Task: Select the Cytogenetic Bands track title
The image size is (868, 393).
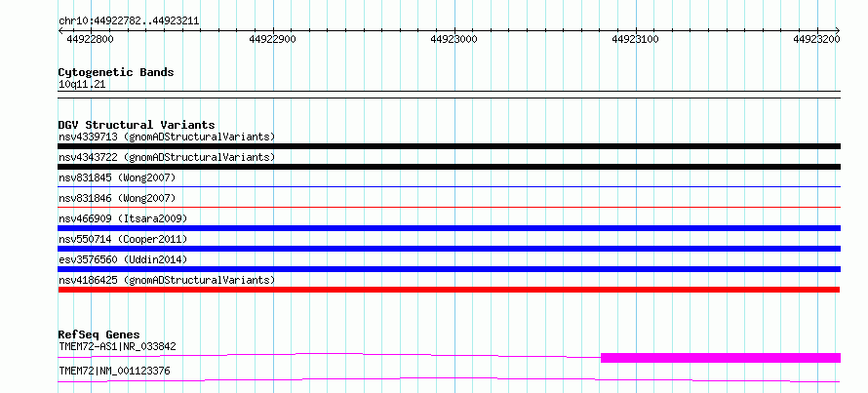Action: [x=116, y=72]
